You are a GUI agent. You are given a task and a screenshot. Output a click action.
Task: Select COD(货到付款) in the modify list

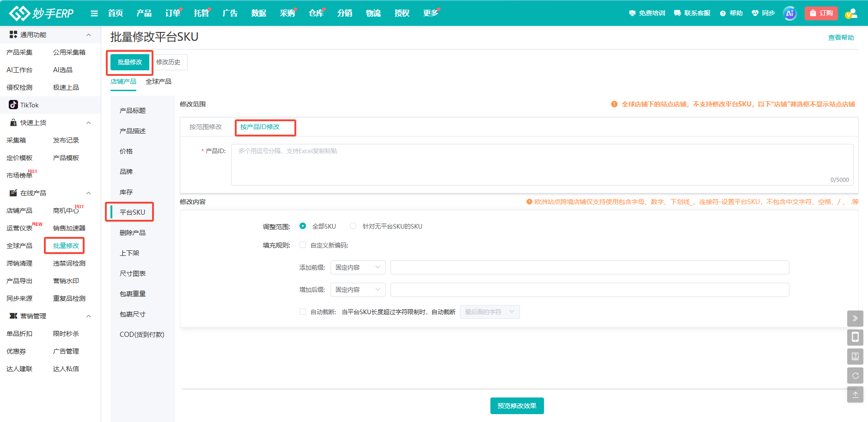142,335
